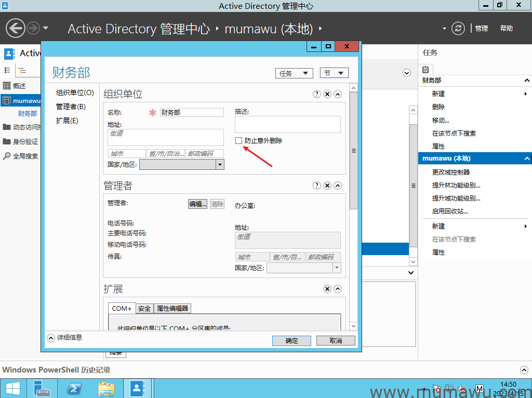Screen dimensions: 532x398
Task: Open the navigation history dropdown arrow
Action: click(x=46, y=28)
